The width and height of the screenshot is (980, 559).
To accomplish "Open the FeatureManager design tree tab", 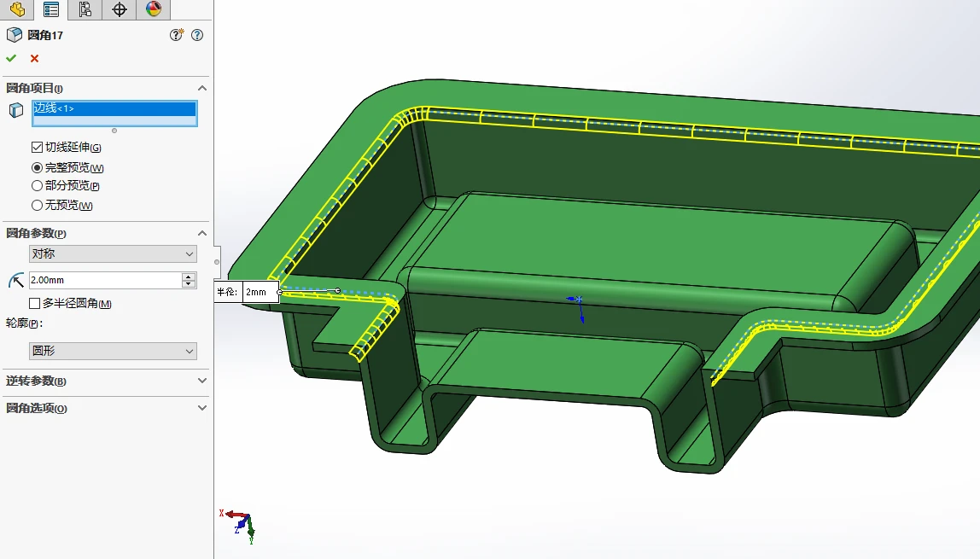I will point(17,9).
